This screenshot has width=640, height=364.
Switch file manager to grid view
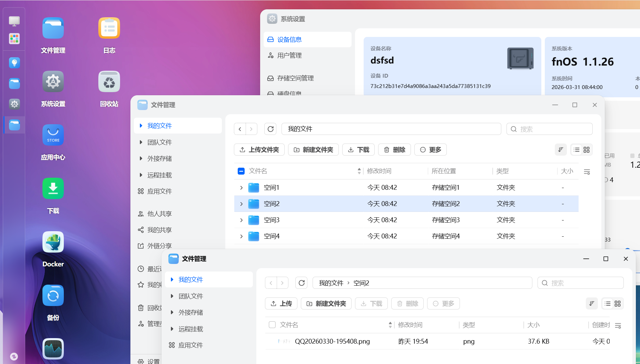point(587,149)
